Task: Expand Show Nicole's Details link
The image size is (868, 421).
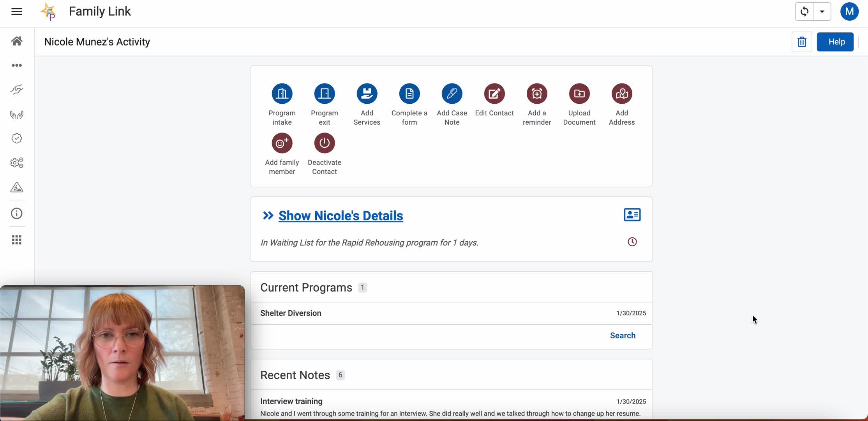Action: click(x=341, y=216)
